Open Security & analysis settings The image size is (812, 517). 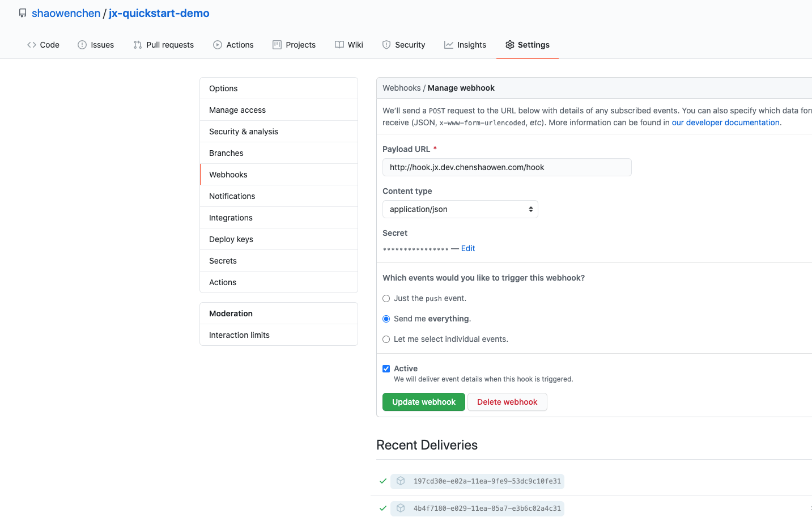coord(279,132)
